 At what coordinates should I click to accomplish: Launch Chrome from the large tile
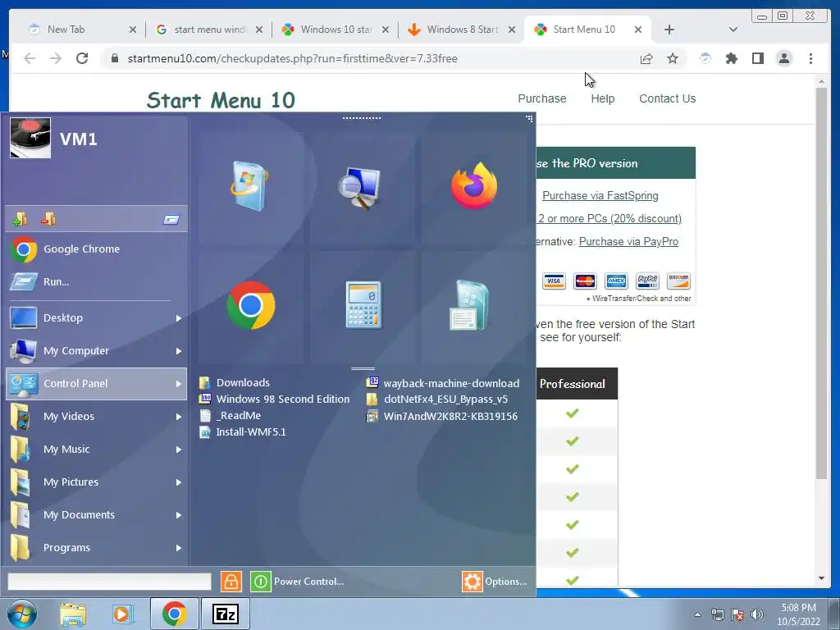(x=251, y=305)
